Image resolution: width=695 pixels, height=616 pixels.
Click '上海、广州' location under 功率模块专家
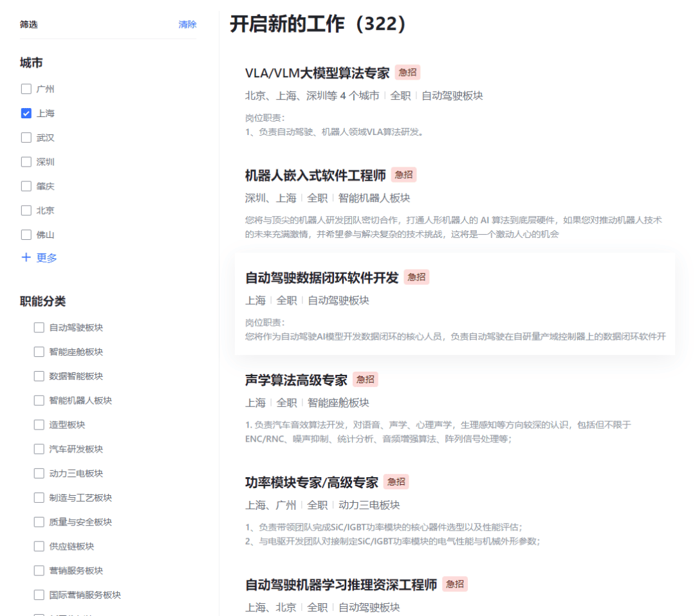tap(270, 505)
